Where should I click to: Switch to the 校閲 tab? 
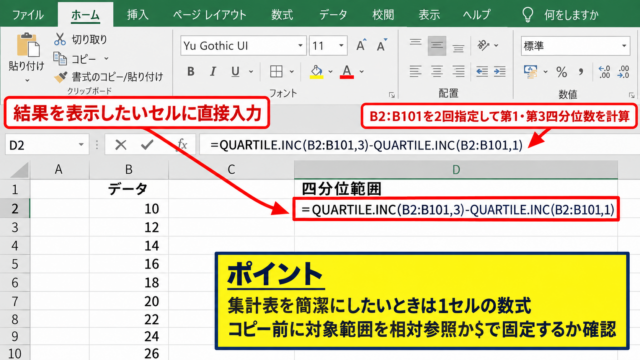383,15
